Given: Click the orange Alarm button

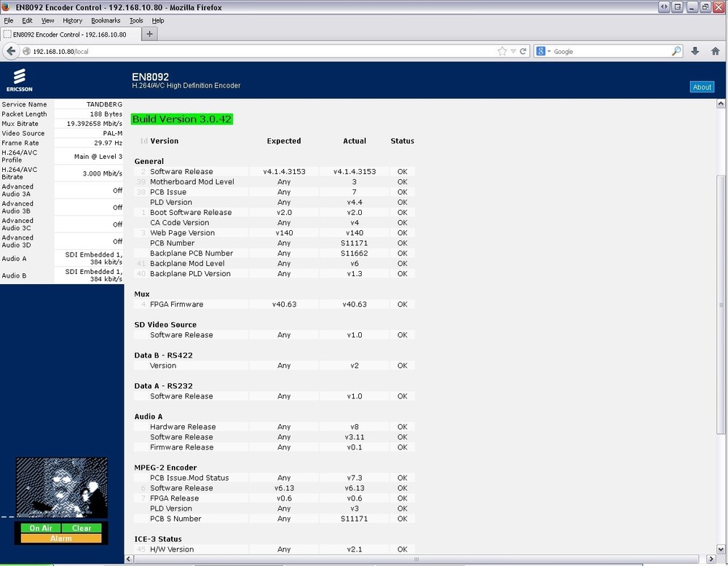Looking at the screenshot, I should (x=61, y=538).
